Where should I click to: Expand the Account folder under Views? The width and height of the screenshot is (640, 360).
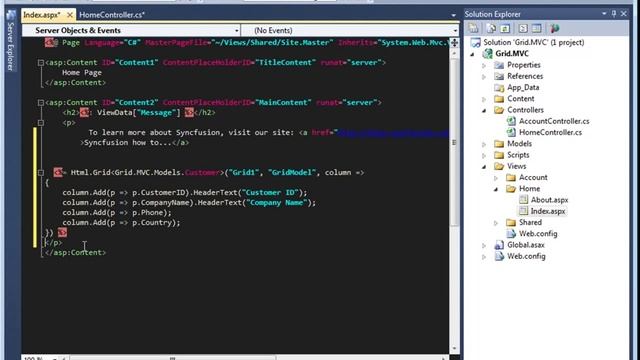496,178
